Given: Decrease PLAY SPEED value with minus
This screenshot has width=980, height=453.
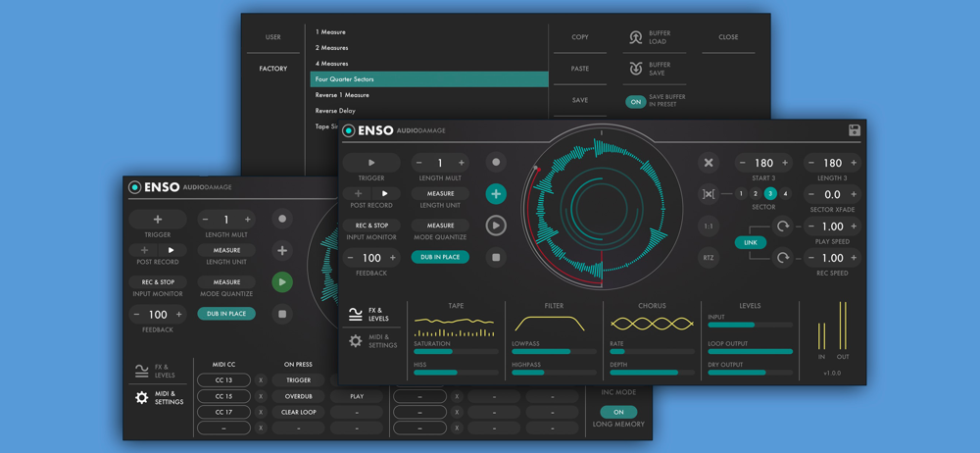Looking at the screenshot, I should [x=811, y=226].
